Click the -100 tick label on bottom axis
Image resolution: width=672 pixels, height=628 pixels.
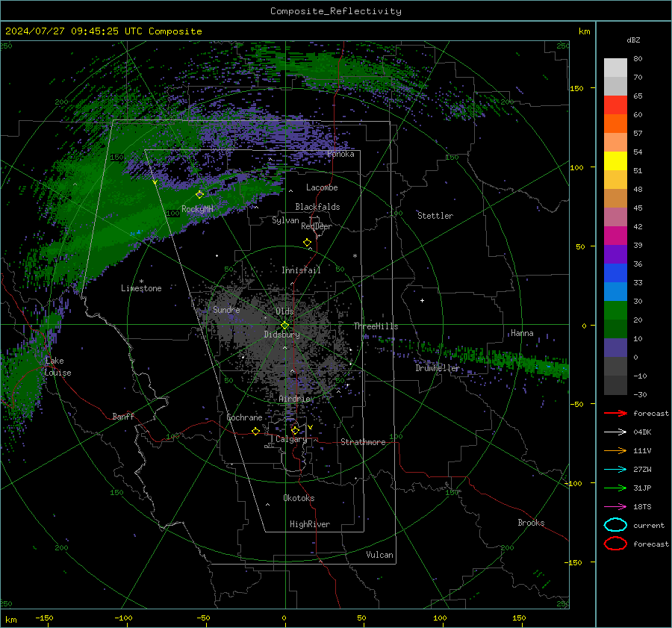[x=123, y=618]
